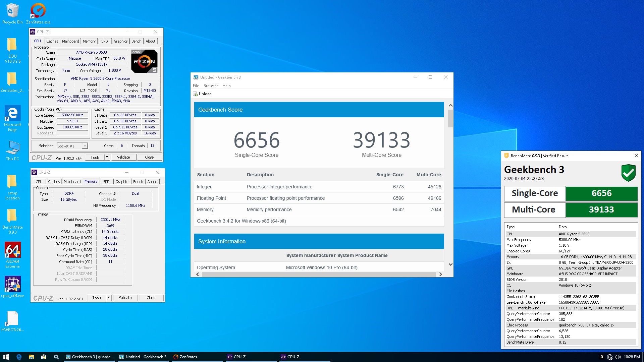Launch AIDA64 Extreme desktop icon
Screen dimensions: 644x362
[12, 255]
